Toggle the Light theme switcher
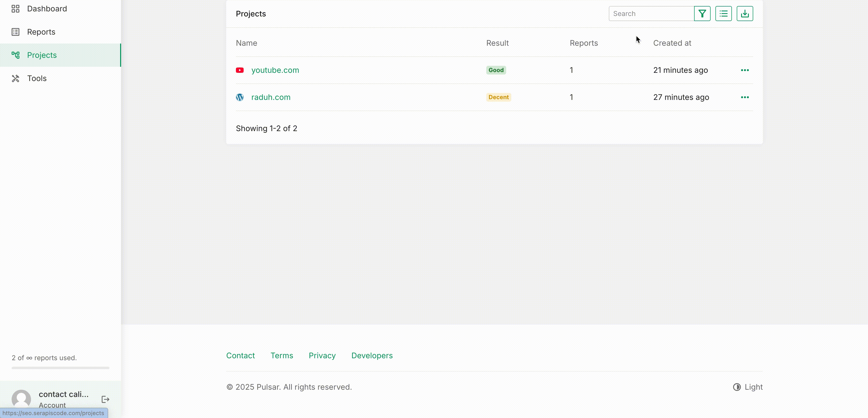The width and height of the screenshot is (868, 418). (748, 387)
